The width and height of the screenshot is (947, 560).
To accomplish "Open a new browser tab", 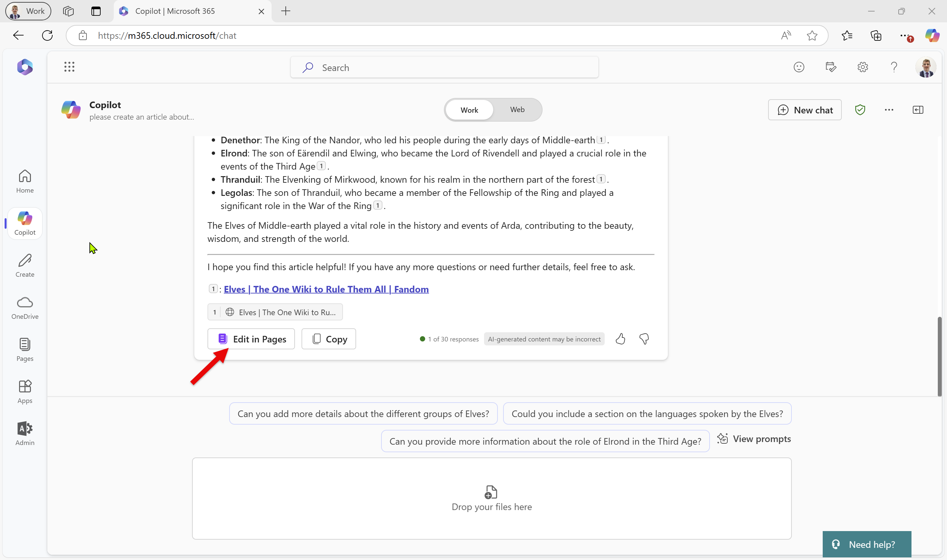I will pos(286,11).
